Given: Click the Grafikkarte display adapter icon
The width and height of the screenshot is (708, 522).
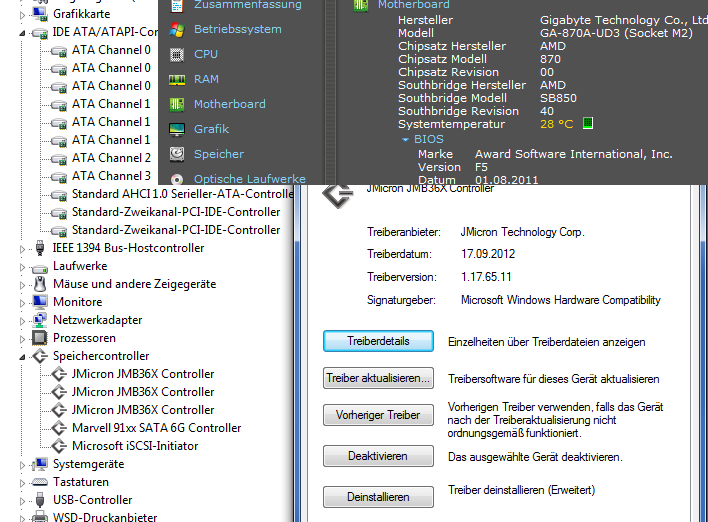Looking at the screenshot, I should tap(40, 14).
